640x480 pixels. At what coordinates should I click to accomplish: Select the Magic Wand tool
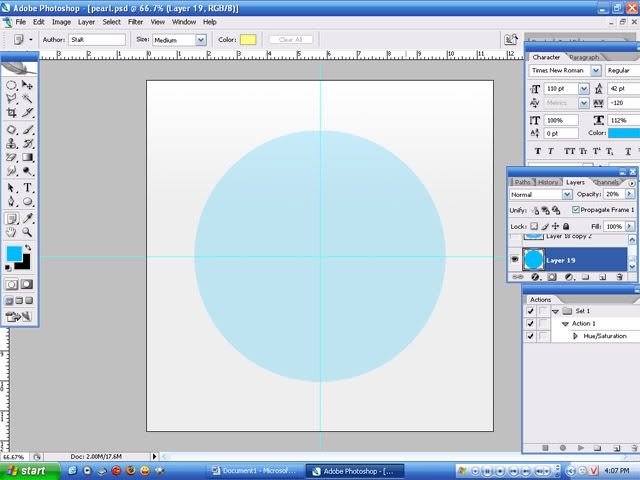click(27, 98)
